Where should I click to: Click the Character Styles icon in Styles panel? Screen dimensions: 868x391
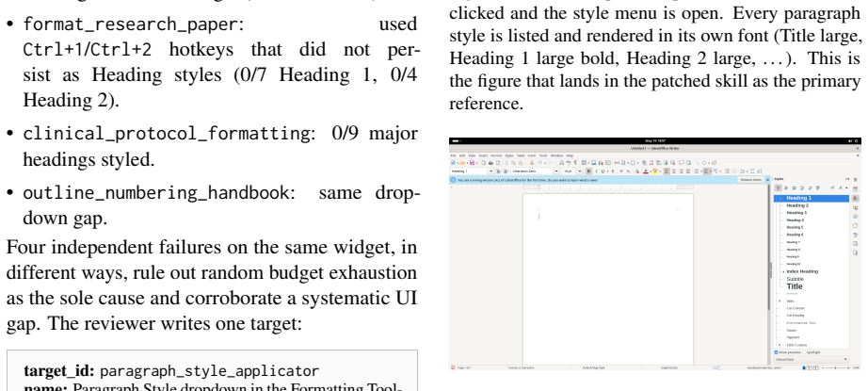(x=786, y=187)
